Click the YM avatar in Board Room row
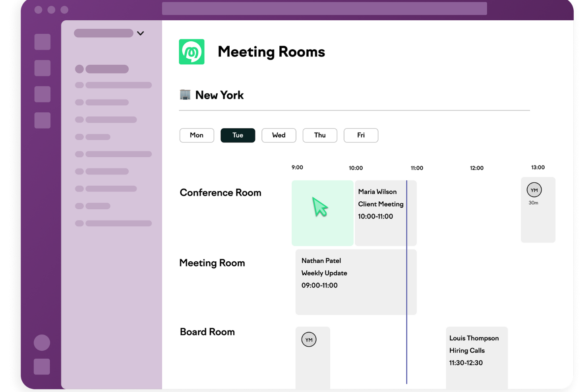 click(309, 339)
